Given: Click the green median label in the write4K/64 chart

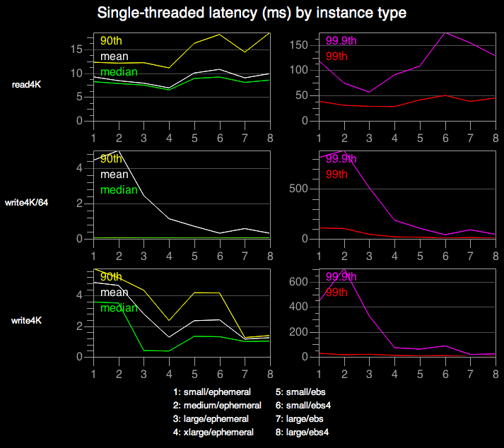Looking at the screenshot, I should 118,189.
